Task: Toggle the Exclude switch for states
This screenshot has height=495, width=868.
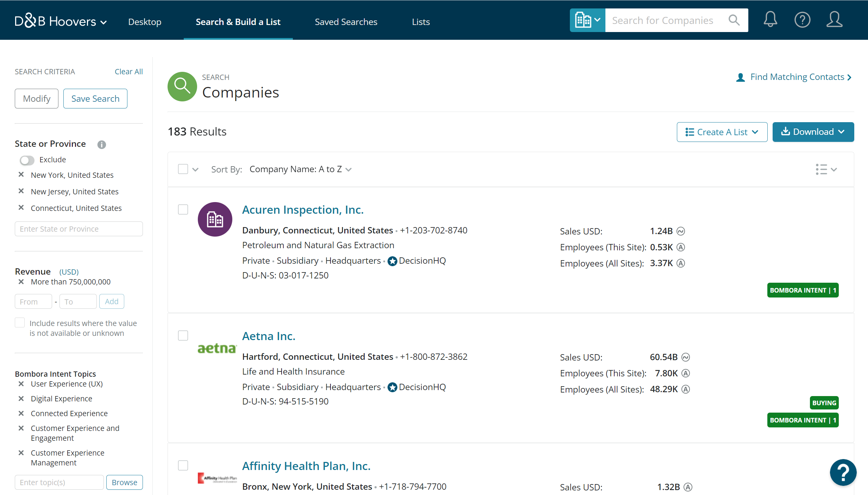Action: pyautogui.click(x=27, y=160)
